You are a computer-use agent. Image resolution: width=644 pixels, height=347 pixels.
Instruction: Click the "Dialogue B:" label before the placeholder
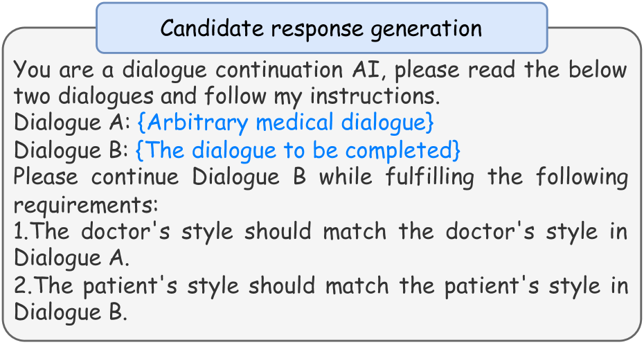(x=71, y=150)
